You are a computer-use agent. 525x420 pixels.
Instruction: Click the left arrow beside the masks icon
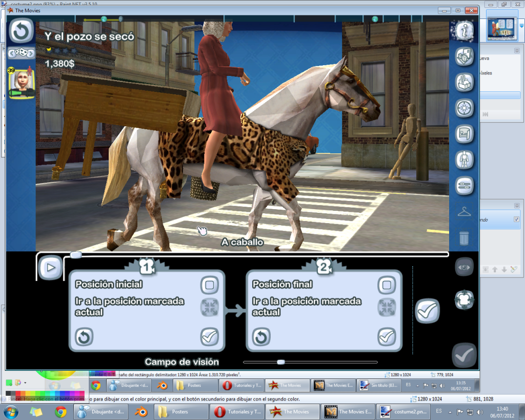tap(12, 53)
